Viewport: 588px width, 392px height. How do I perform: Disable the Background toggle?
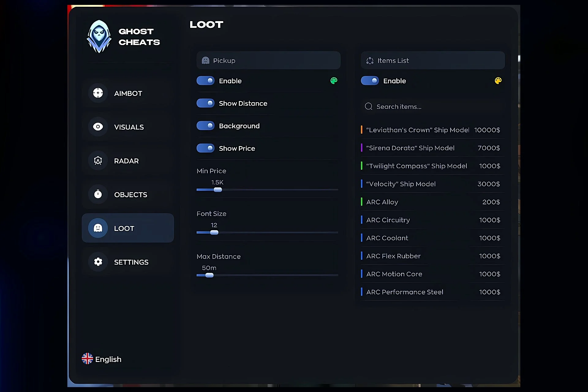[205, 126]
